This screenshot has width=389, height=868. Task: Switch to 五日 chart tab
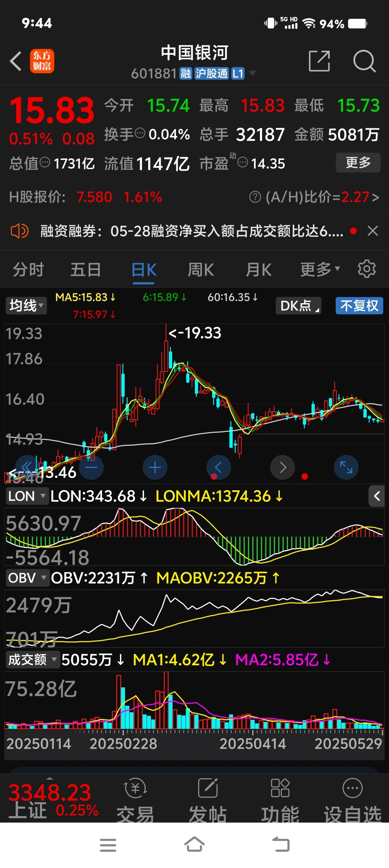(86, 270)
